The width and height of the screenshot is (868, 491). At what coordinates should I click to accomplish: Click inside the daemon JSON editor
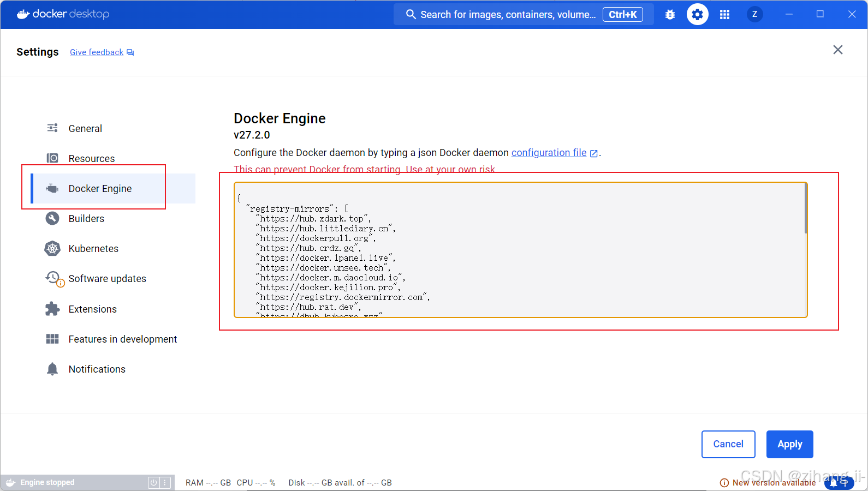[x=521, y=250]
